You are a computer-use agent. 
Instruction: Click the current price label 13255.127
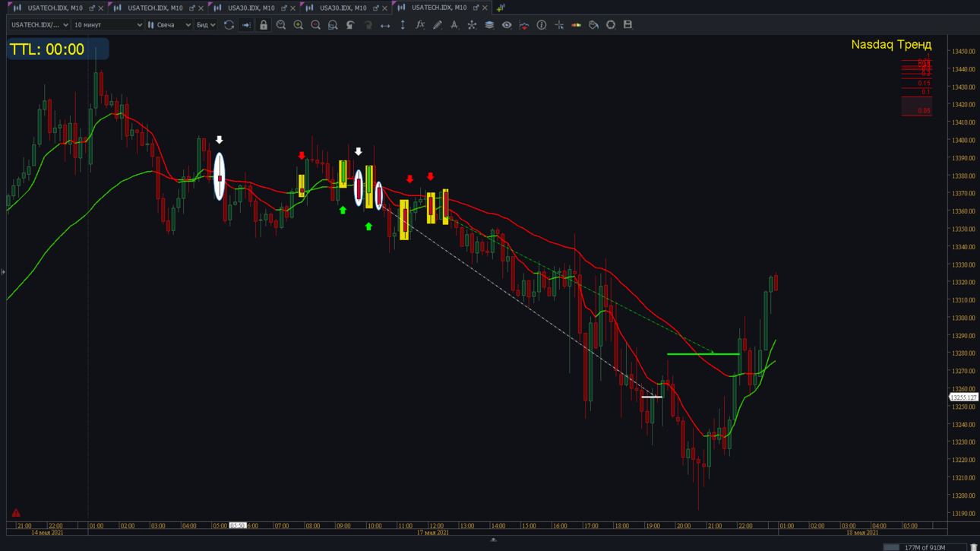(963, 397)
